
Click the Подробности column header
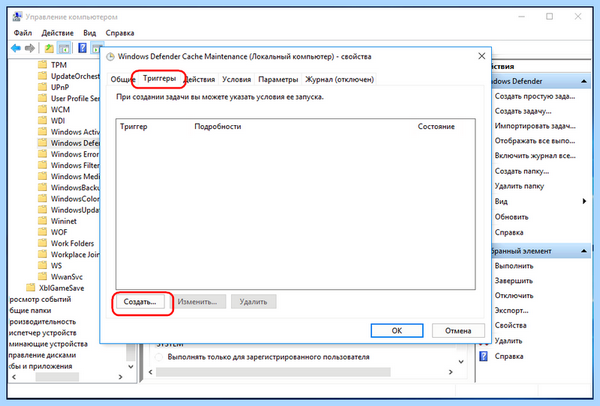tap(218, 126)
